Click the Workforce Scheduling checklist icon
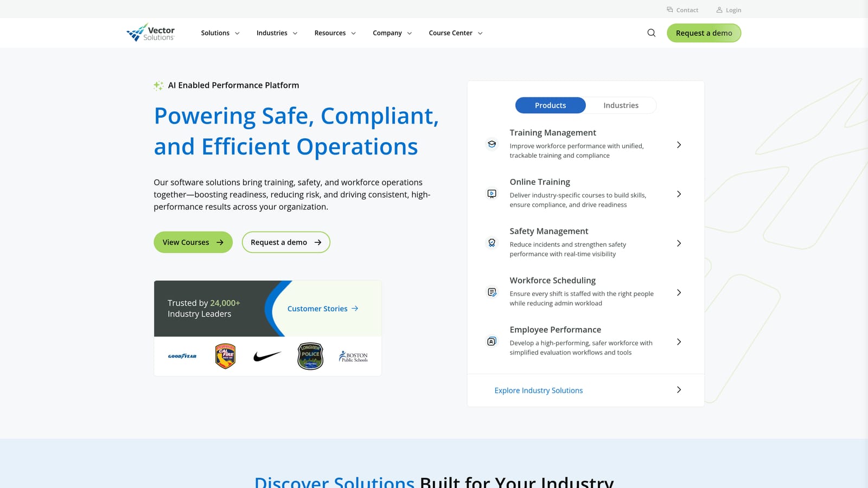The height and width of the screenshot is (488, 868). [x=492, y=292]
